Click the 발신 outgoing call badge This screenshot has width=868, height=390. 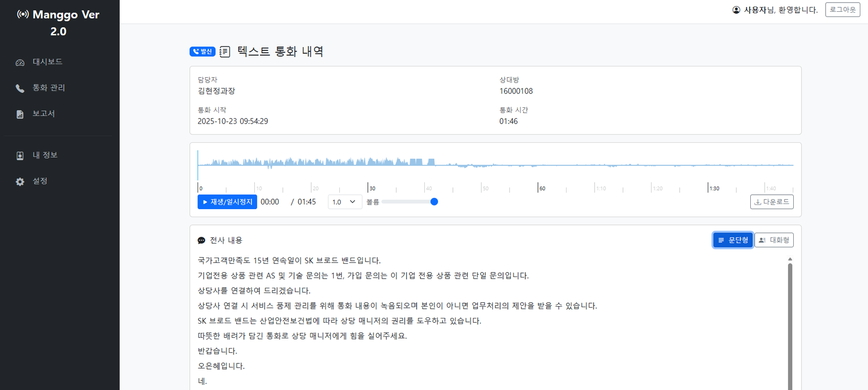202,52
